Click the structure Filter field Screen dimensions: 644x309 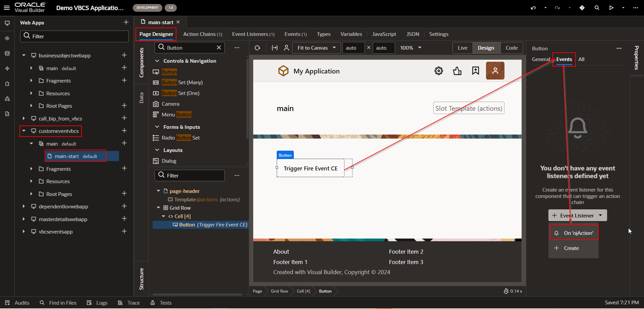(190, 175)
